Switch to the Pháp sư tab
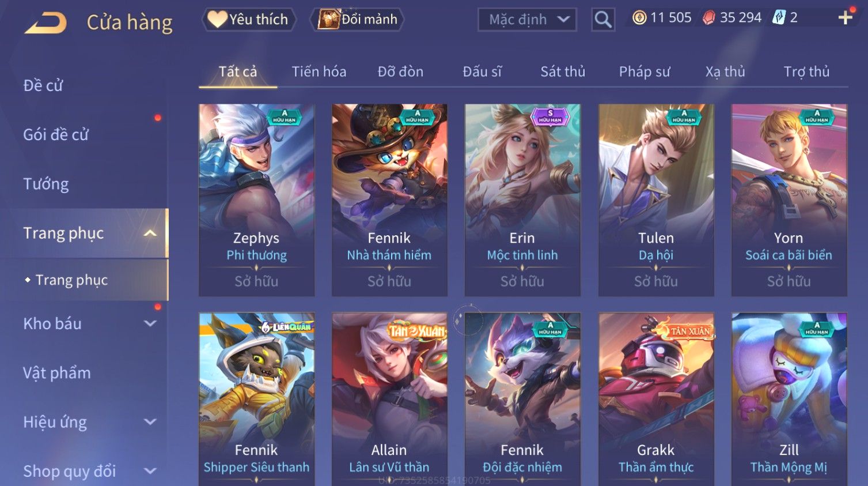 pyautogui.click(x=644, y=71)
